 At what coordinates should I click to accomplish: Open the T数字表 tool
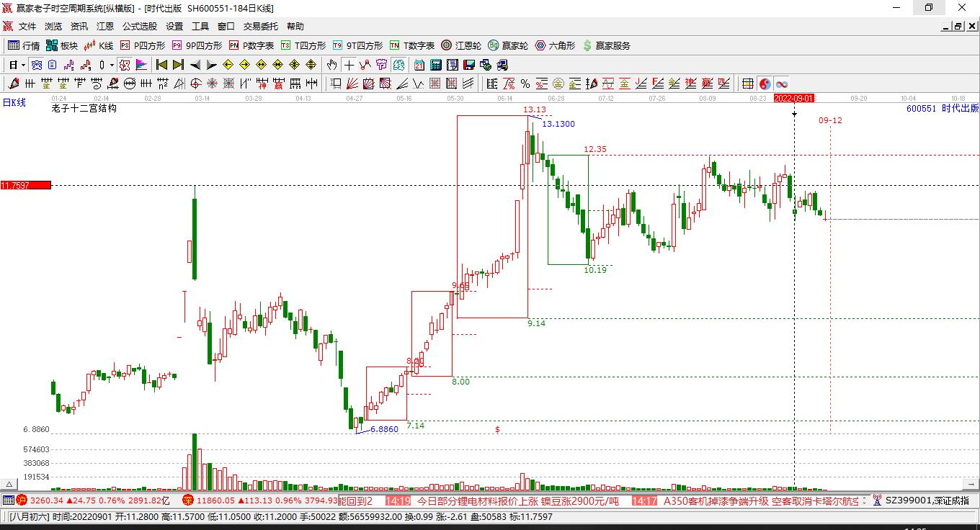[412, 45]
